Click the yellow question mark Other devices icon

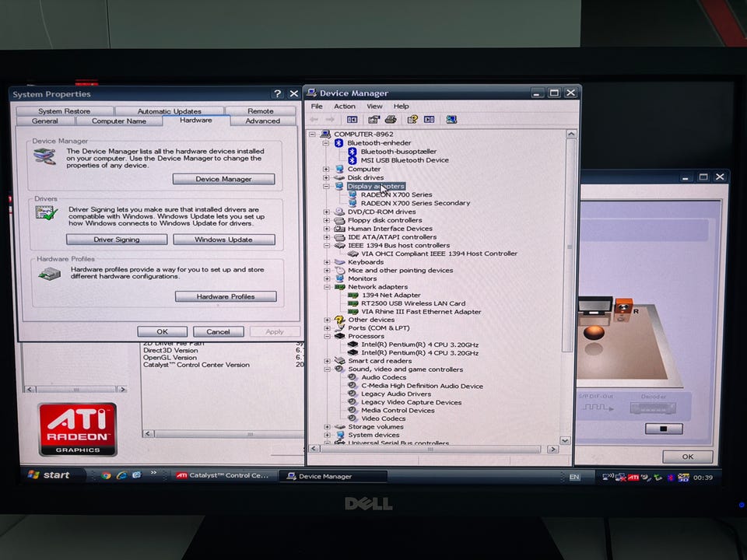pyautogui.click(x=339, y=320)
